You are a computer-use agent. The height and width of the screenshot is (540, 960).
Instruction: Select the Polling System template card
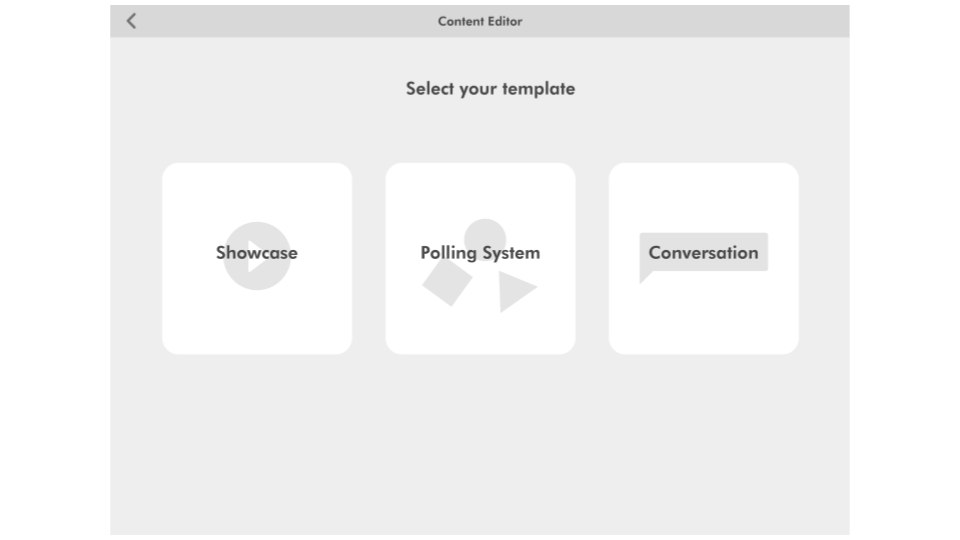click(x=481, y=258)
